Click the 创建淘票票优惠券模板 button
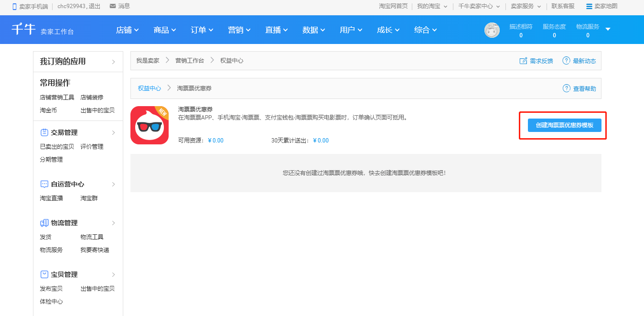This screenshot has width=644, height=316. pyautogui.click(x=564, y=125)
